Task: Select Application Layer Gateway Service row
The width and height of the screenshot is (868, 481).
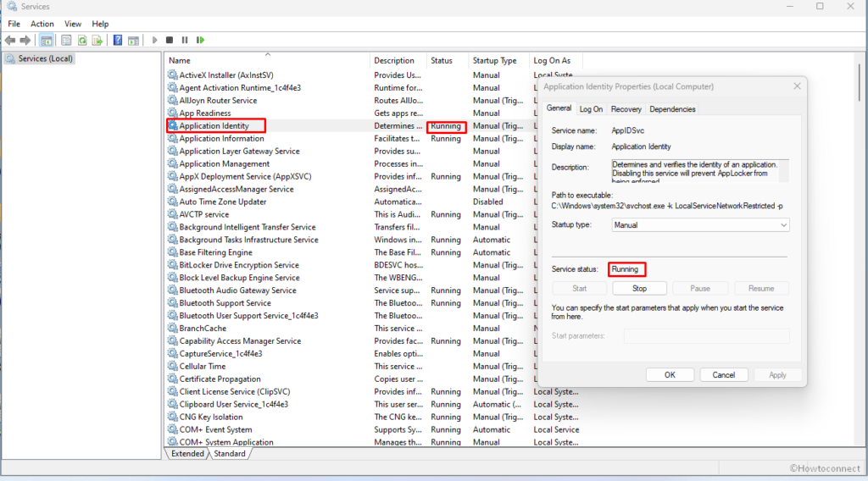Action: click(239, 151)
